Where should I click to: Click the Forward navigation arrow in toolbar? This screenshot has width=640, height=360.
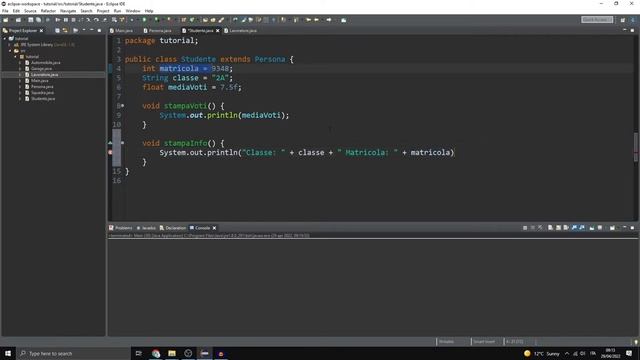pos(329,20)
